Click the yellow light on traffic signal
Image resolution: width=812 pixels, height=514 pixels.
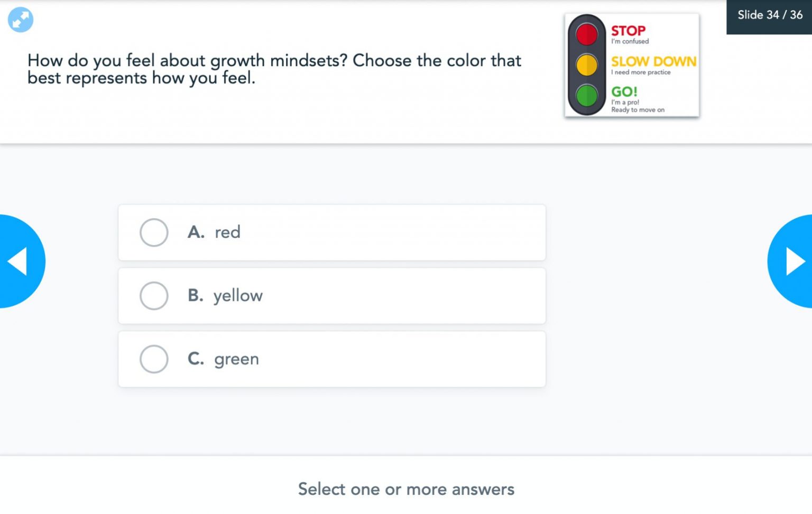(587, 65)
